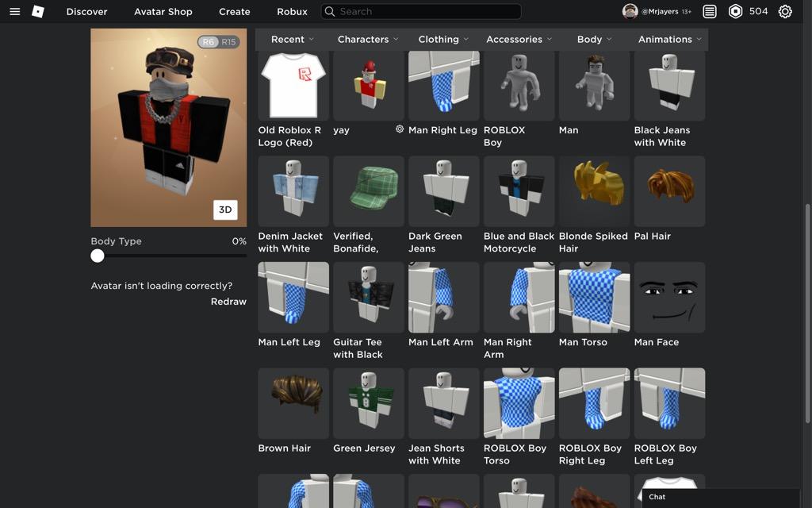Open the events list icon in the top bar

710,11
